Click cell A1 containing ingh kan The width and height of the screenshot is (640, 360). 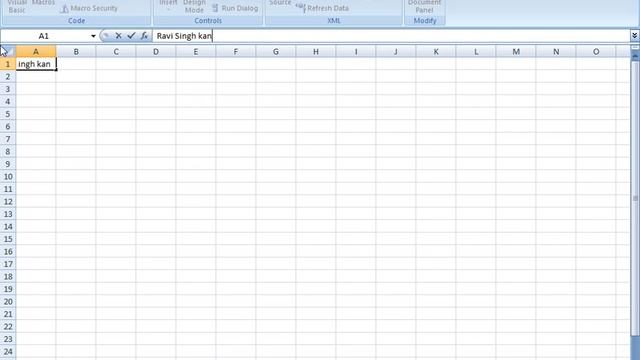tap(36, 64)
